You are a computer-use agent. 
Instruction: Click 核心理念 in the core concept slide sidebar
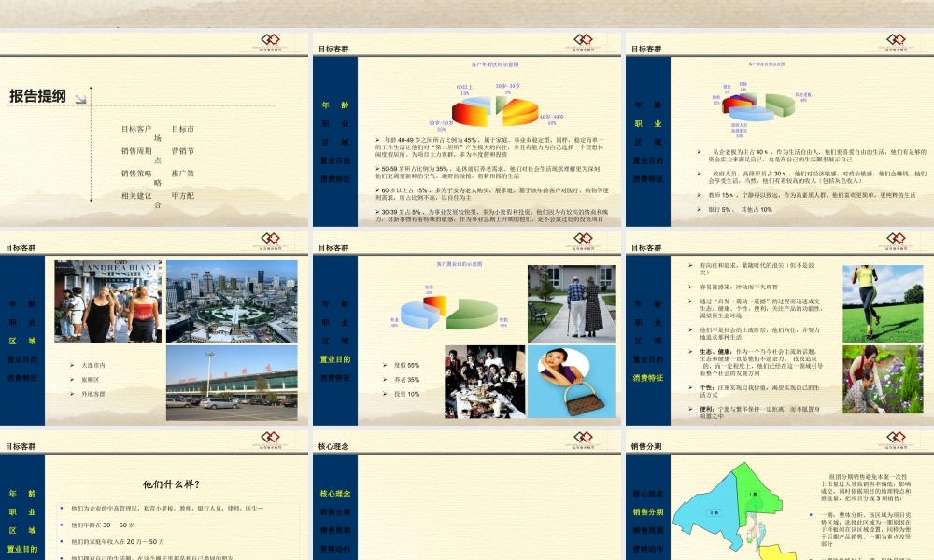335,493
